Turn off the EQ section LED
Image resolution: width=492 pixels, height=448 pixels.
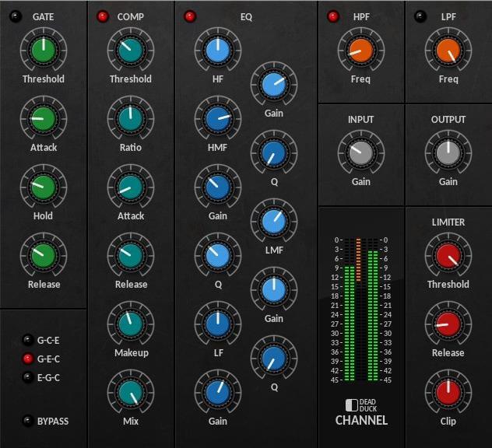(x=189, y=16)
